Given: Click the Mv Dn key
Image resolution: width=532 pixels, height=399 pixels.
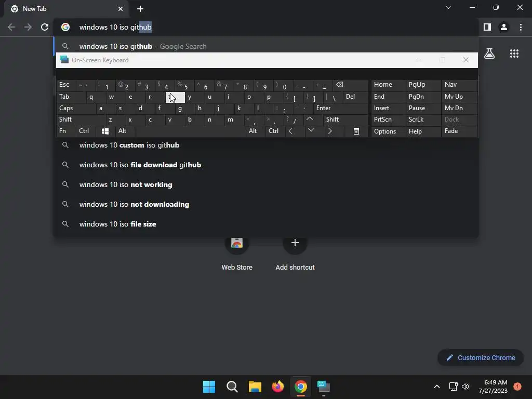Looking at the screenshot, I should pyautogui.click(x=459, y=108).
